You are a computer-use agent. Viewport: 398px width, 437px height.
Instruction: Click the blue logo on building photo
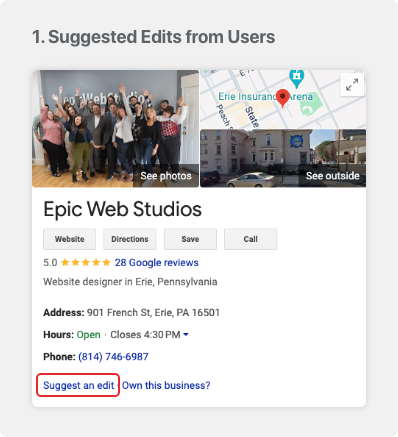pyautogui.click(x=296, y=141)
